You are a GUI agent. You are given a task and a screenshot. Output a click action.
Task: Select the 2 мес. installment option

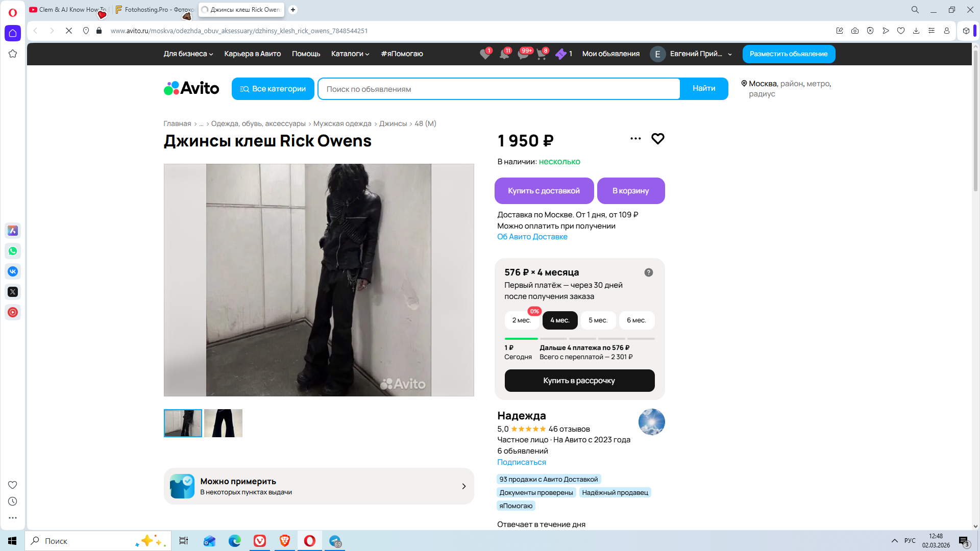point(521,320)
